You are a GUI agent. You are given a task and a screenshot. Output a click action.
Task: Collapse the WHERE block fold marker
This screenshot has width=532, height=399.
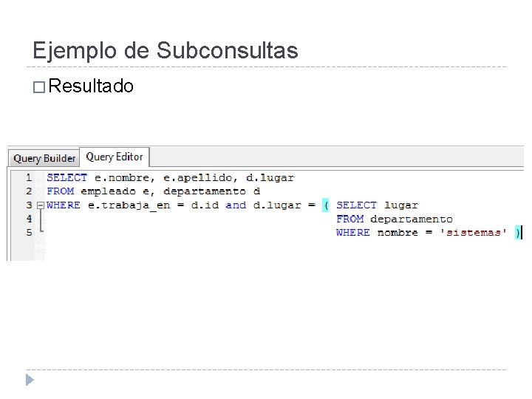coord(41,205)
